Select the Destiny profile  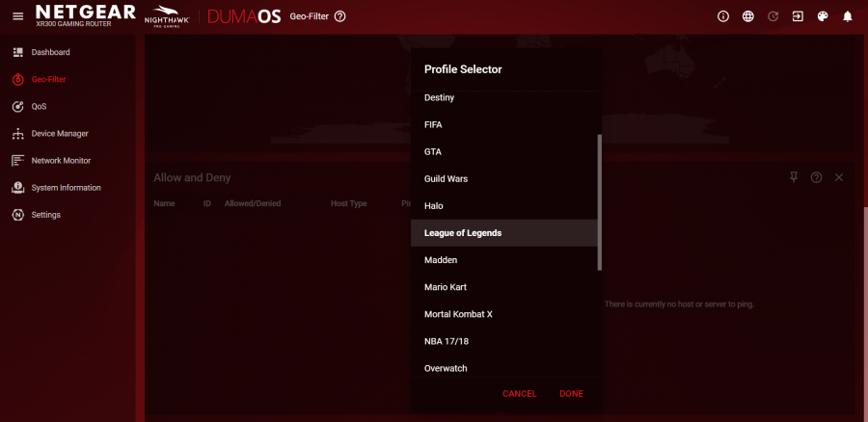[x=504, y=98]
